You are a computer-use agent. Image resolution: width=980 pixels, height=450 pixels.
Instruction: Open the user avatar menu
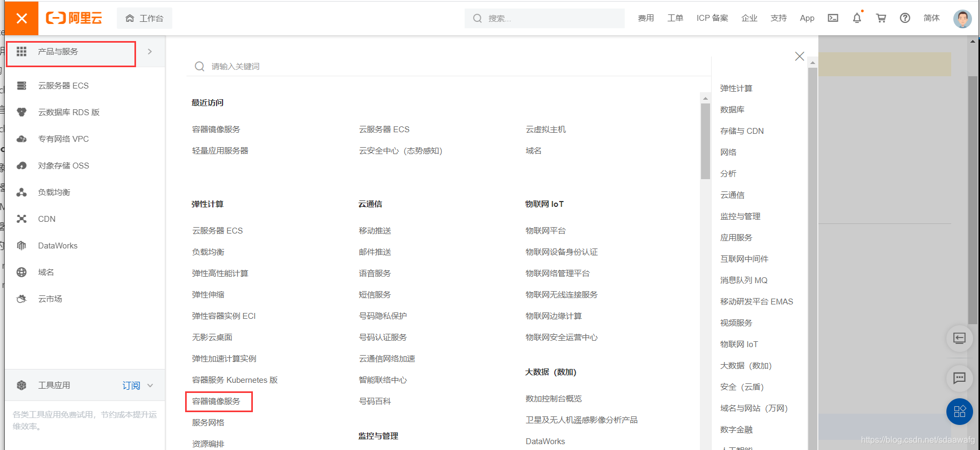(x=962, y=19)
